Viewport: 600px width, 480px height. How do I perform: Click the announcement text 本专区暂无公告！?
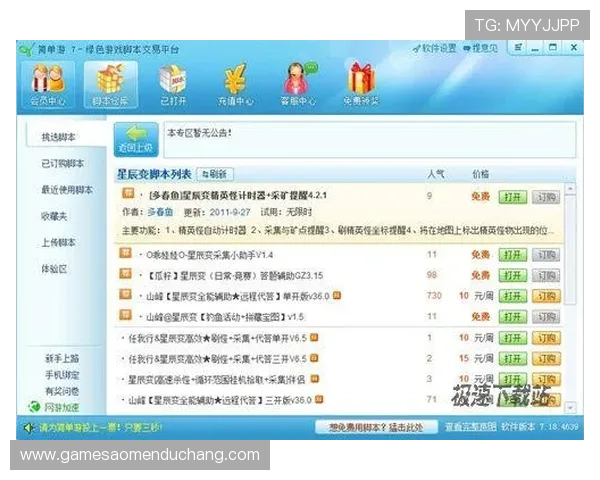click(x=199, y=133)
